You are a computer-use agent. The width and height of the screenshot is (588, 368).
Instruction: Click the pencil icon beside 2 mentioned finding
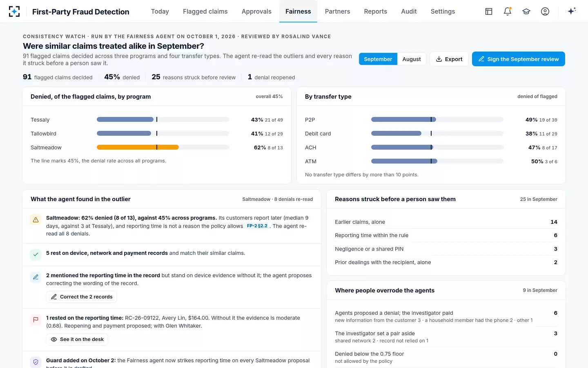point(36,277)
